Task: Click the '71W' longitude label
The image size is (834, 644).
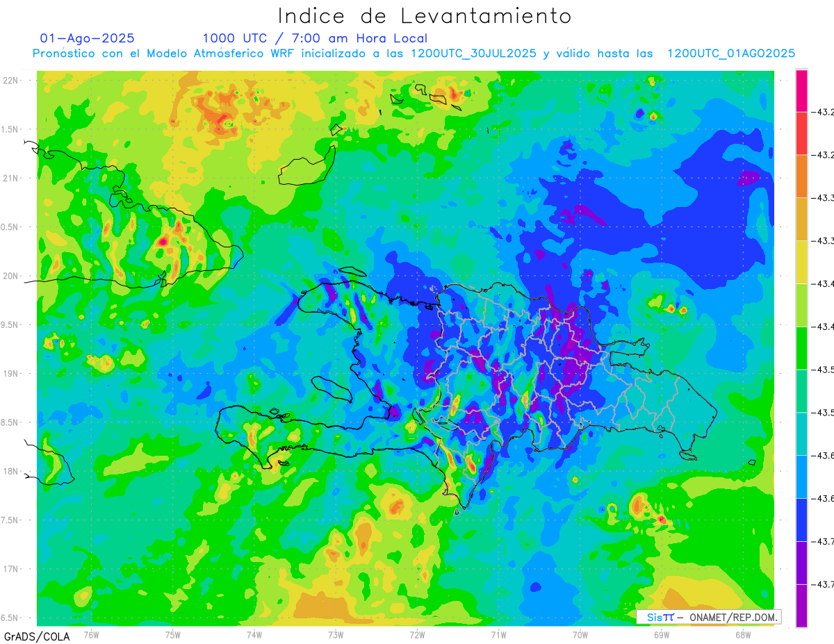Action: [498, 634]
